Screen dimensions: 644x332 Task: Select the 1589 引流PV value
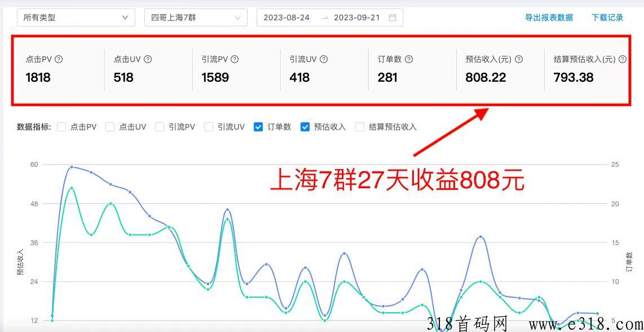(x=215, y=77)
